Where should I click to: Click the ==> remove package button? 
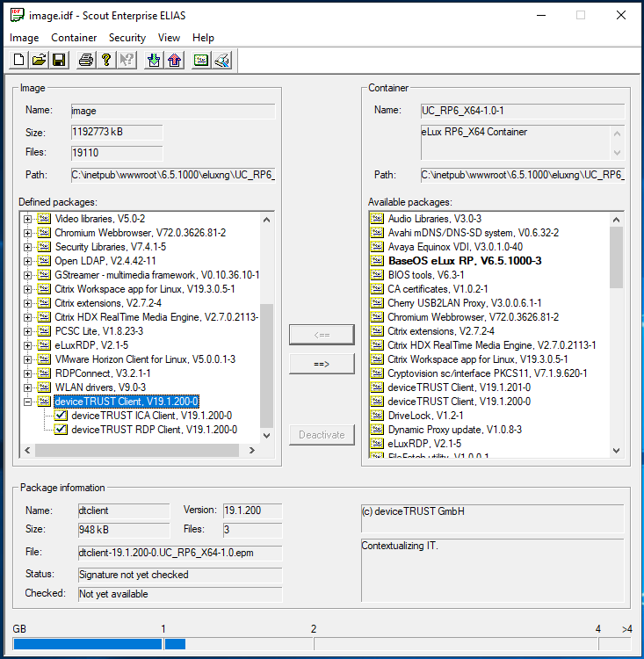322,364
